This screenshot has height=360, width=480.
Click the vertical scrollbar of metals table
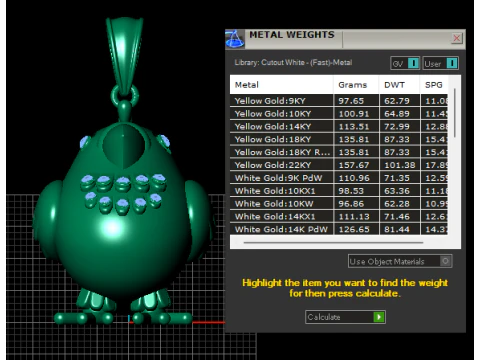pos(455,113)
